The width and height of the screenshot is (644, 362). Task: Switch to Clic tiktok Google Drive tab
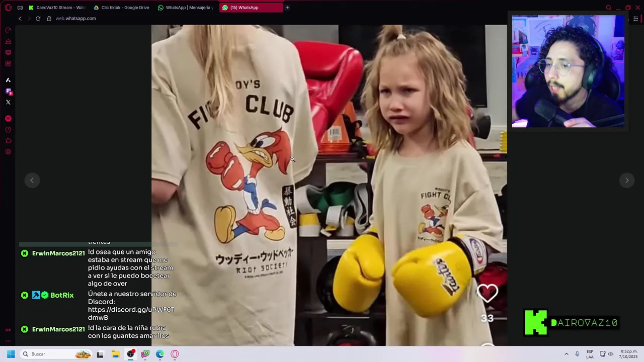pos(122,8)
